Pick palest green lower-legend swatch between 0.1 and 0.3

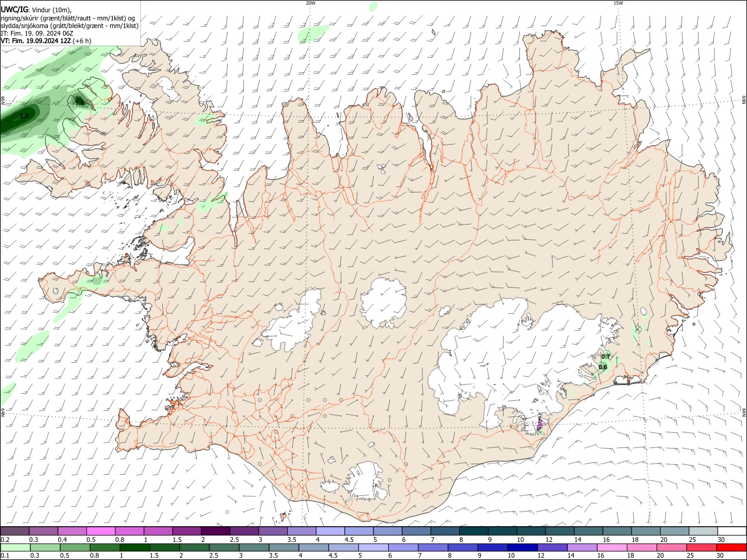point(15,547)
